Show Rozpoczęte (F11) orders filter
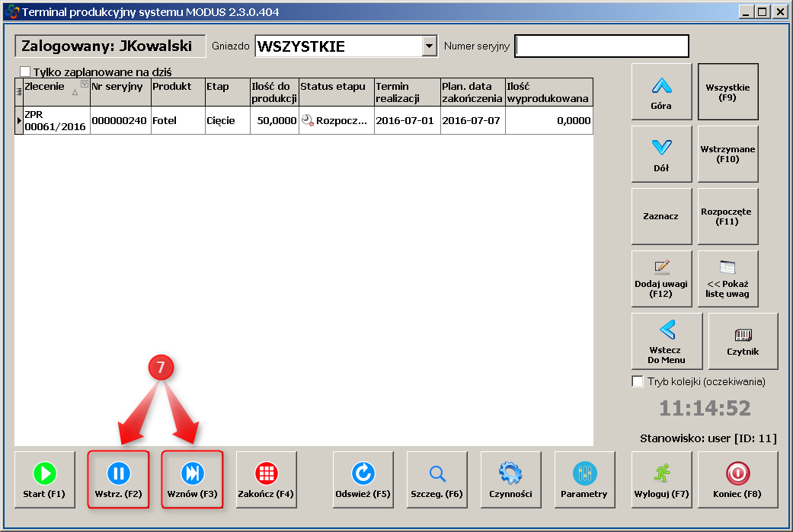Screen dimensions: 793x532 click(x=727, y=217)
